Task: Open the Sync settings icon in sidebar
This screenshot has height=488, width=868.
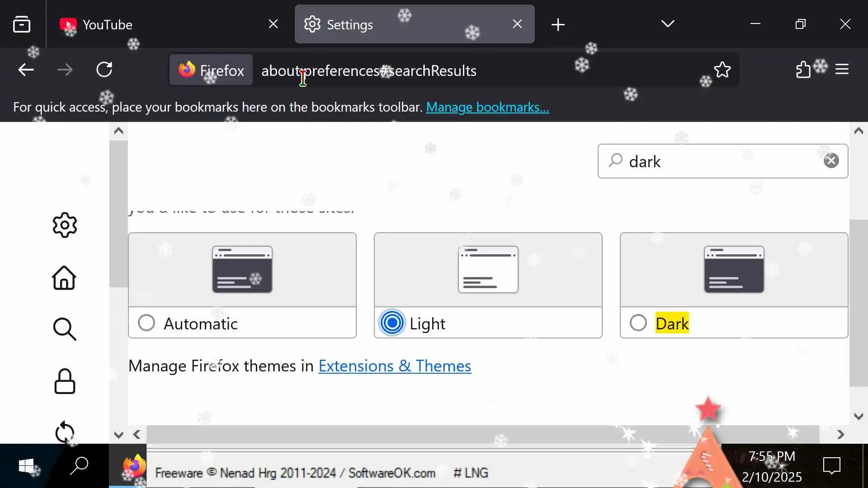Action: (65, 432)
